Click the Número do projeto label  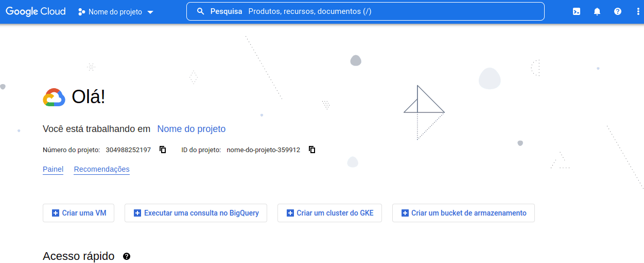pyautogui.click(x=71, y=150)
